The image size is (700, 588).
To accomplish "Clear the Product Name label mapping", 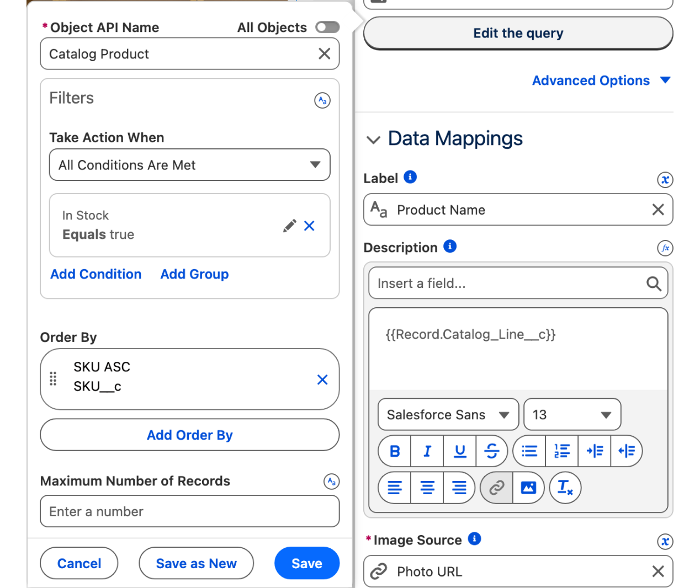I will click(658, 210).
